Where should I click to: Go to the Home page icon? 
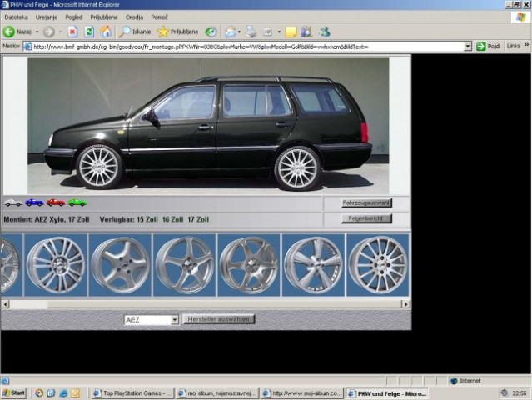coord(106,32)
